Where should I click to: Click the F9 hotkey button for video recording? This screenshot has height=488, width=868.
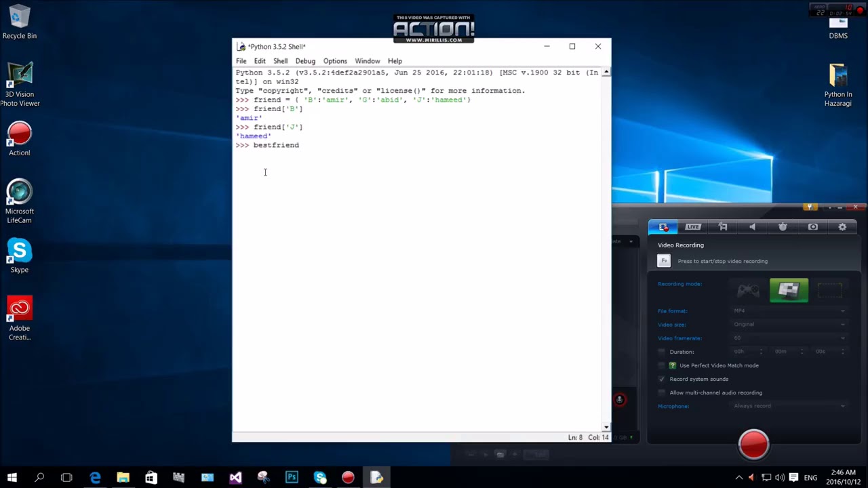(664, 261)
